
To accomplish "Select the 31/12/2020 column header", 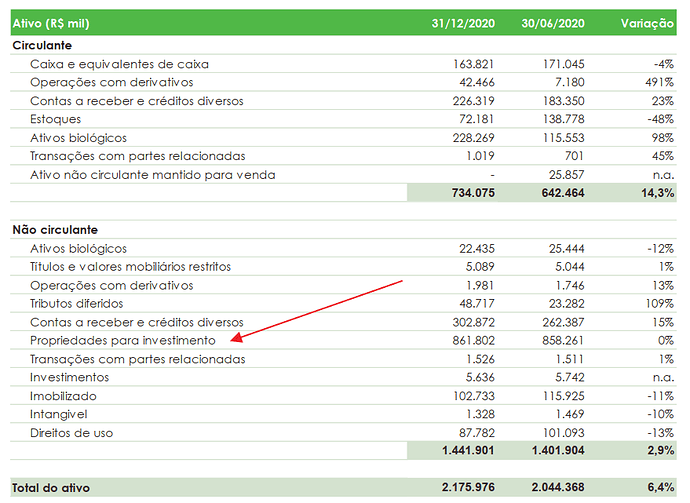I will click(x=463, y=23).
